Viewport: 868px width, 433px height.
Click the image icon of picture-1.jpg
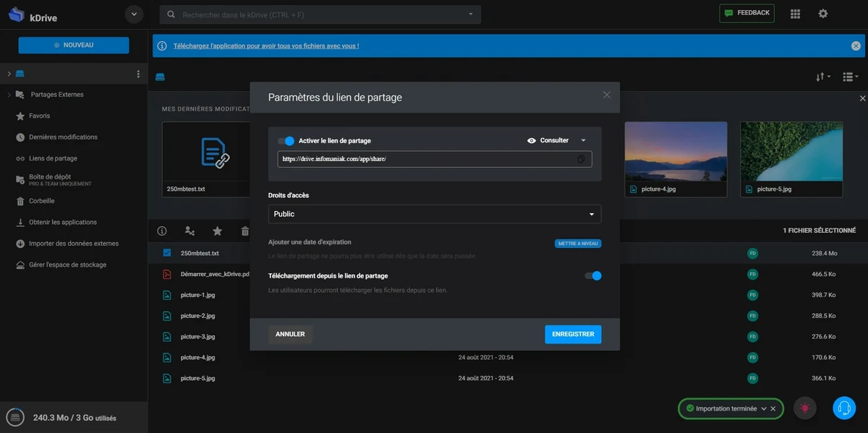click(x=167, y=295)
